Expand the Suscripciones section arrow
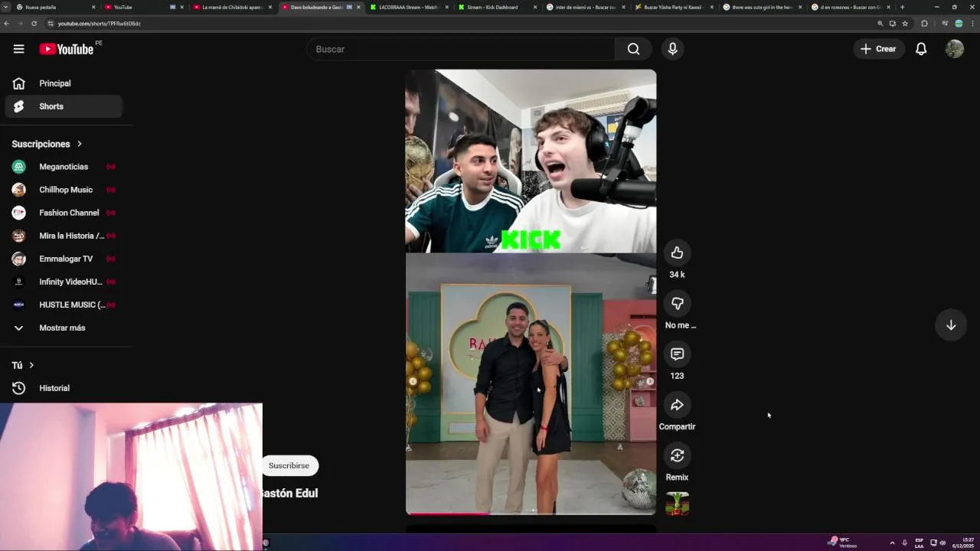Viewport: 980px width, 551px height. (x=79, y=144)
